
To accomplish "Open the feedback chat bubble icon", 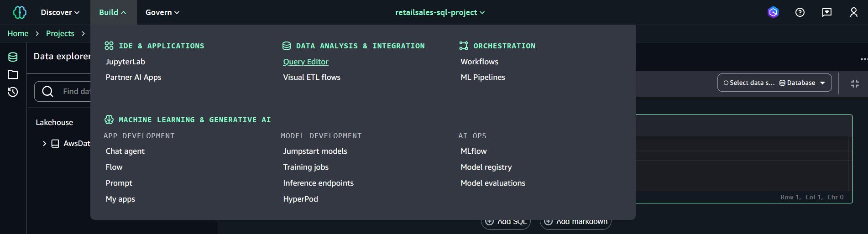I will tap(827, 12).
